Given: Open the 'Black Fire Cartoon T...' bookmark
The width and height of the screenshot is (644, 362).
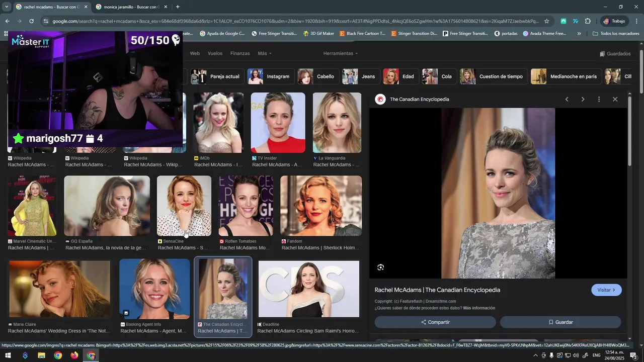Looking at the screenshot, I should point(362,34).
